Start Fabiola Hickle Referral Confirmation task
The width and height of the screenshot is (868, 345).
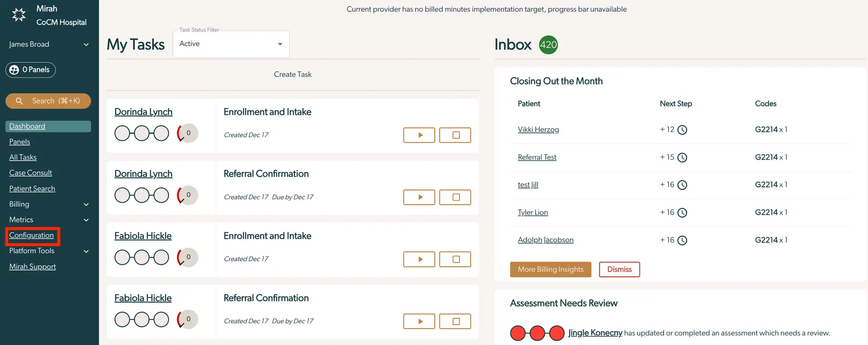tap(419, 321)
